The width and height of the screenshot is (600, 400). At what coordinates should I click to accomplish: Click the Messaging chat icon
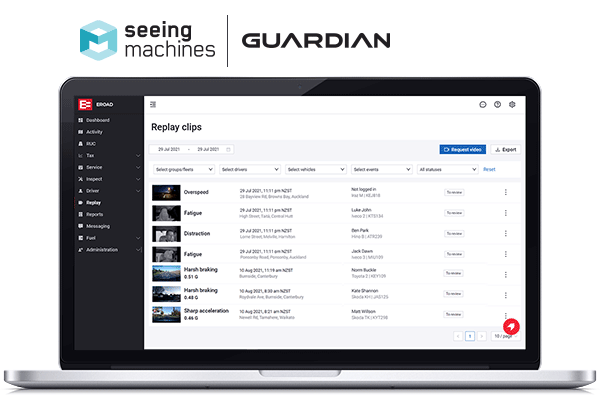pyautogui.click(x=81, y=226)
